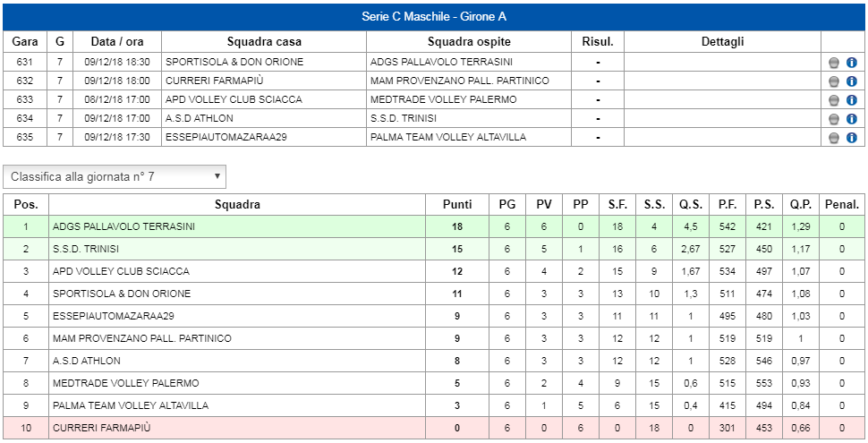The image size is (868, 443).
Task: Open info icon for match 634
Action: click(x=851, y=119)
